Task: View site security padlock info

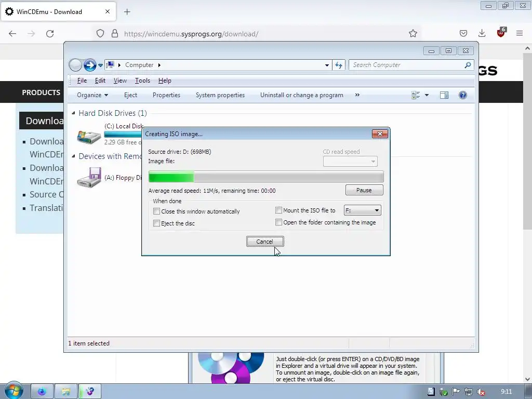Action: click(115, 34)
